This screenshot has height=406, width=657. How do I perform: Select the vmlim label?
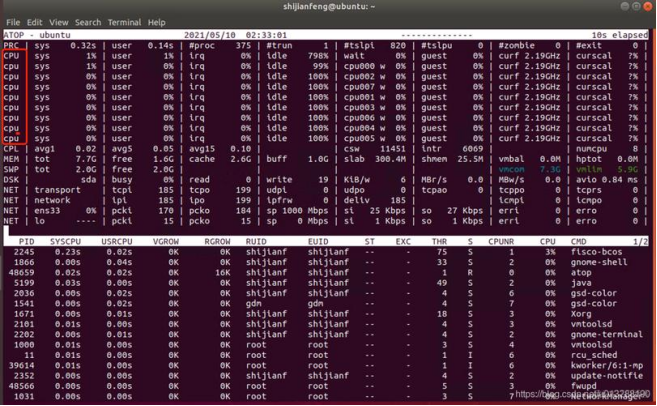coord(589,169)
